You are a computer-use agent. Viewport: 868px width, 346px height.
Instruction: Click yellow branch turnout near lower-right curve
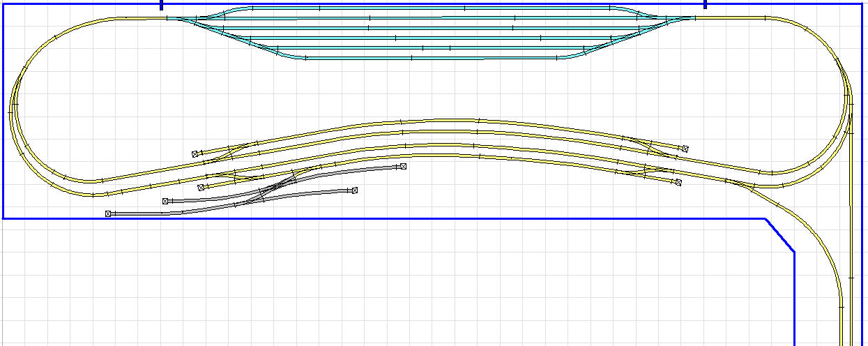click(x=739, y=184)
